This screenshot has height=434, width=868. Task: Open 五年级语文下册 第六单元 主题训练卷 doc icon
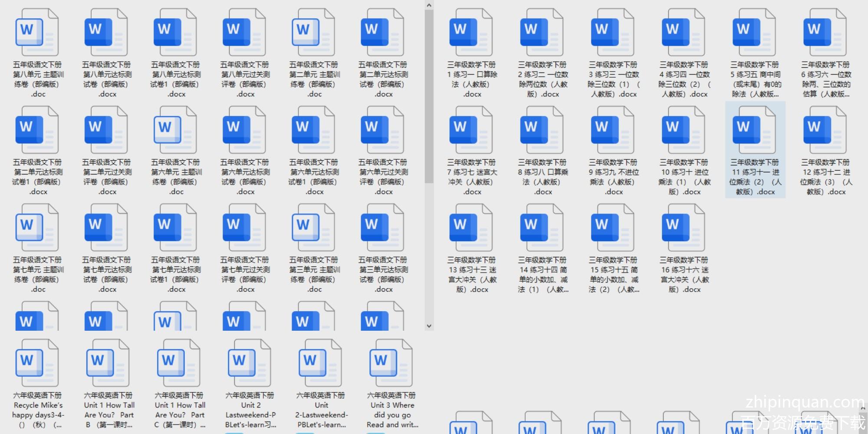point(175,130)
